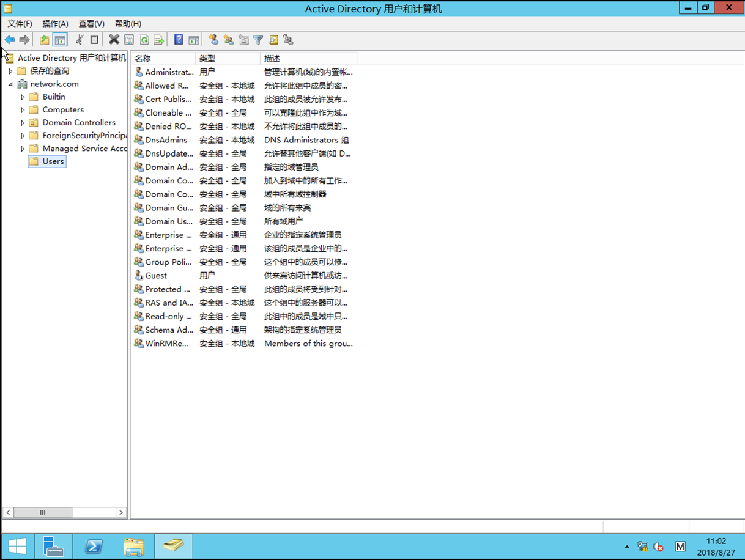Viewport: 745px width, 560px height.
Task: Select the Computers container in the tree
Action: coord(63,110)
